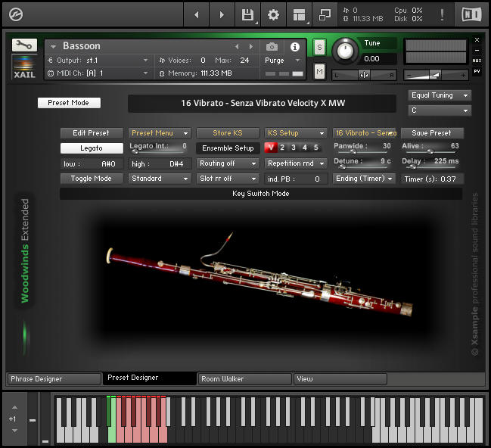Click the pan center marker icon
The image size is (491, 448).
click(364, 75)
